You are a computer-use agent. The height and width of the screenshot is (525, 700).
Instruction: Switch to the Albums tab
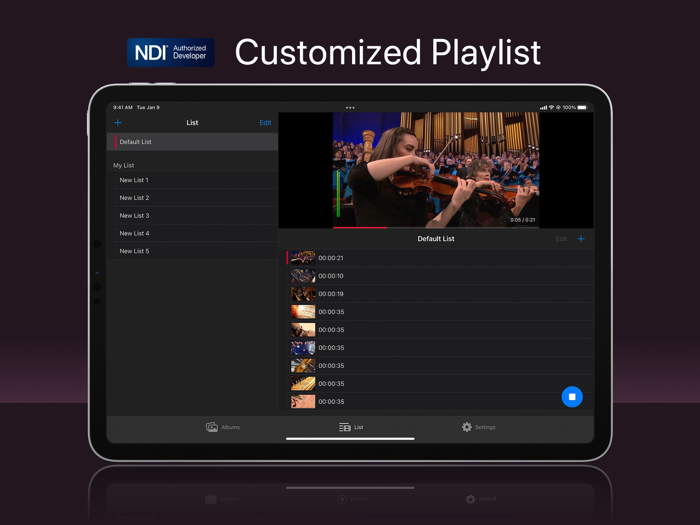[x=223, y=427]
